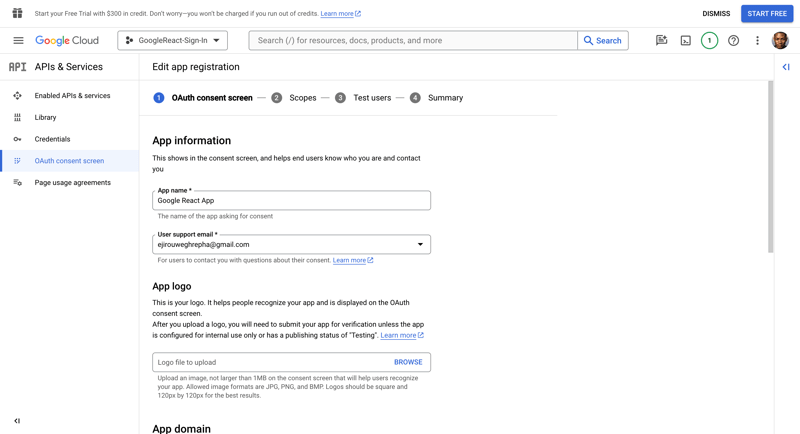Jump to the Scopes step
Screen dimensions: 800x434
pos(303,97)
